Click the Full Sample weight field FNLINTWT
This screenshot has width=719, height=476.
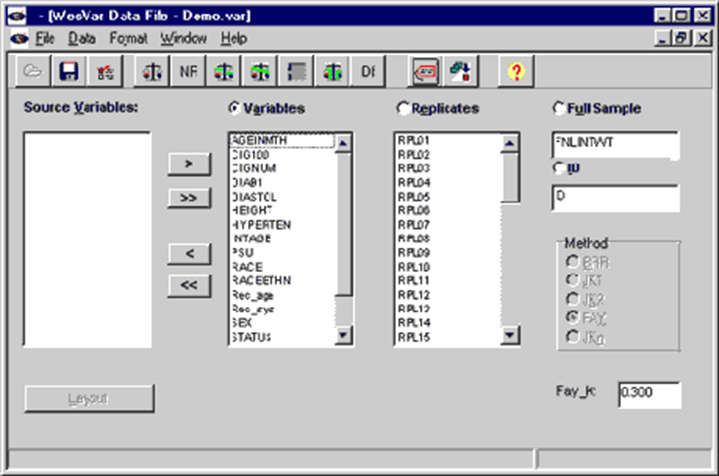pyautogui.click(x=615, y=145)
